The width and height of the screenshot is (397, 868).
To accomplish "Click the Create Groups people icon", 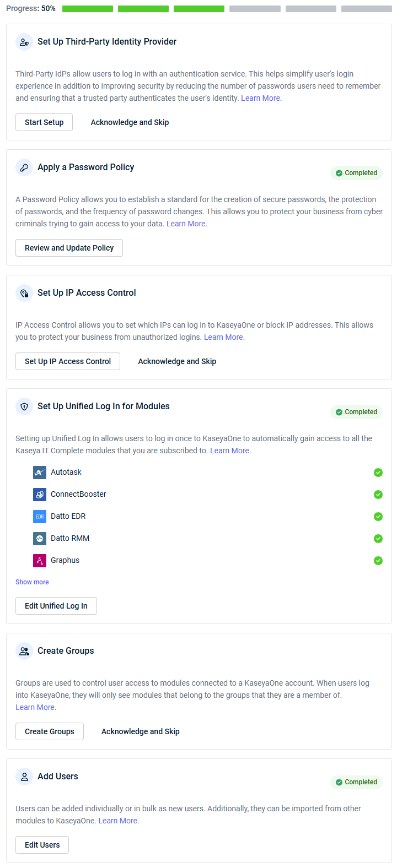I will pyautogui.click(x=24, y=651).
